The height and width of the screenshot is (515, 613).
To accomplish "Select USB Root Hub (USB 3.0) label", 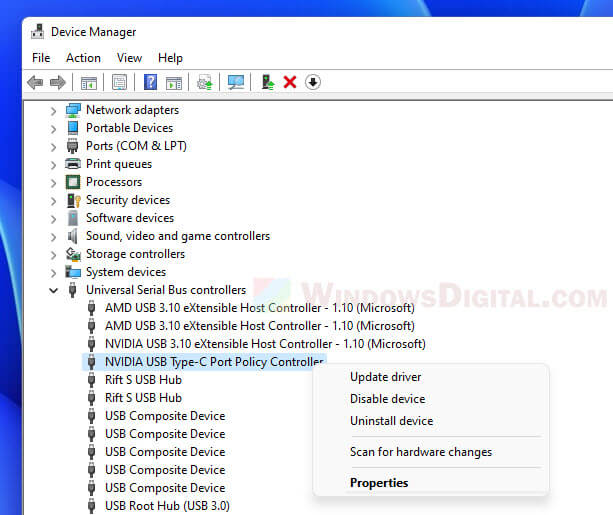I will [x=167, y=506].
